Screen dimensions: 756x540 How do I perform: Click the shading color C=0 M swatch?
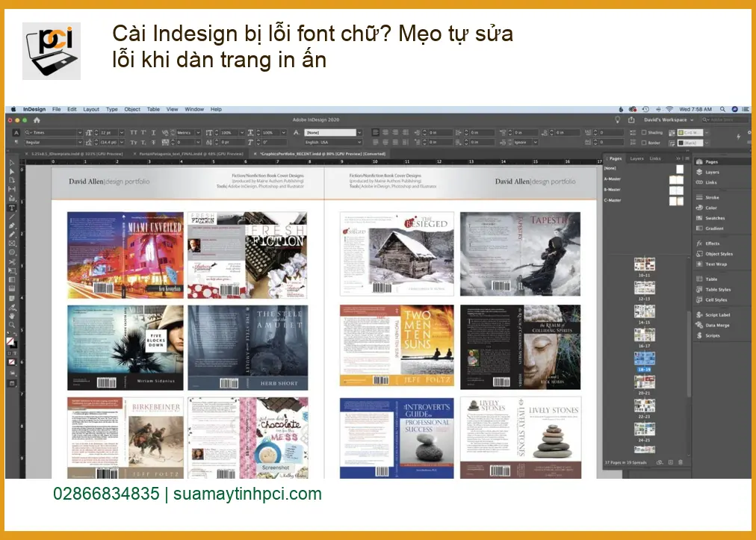point(690,132)
